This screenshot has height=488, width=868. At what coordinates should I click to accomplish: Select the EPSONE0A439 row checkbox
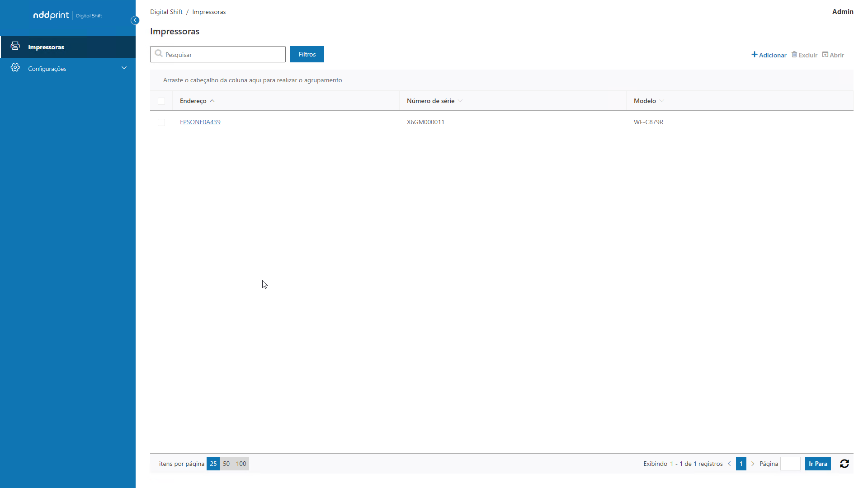[x=161, y=122]
